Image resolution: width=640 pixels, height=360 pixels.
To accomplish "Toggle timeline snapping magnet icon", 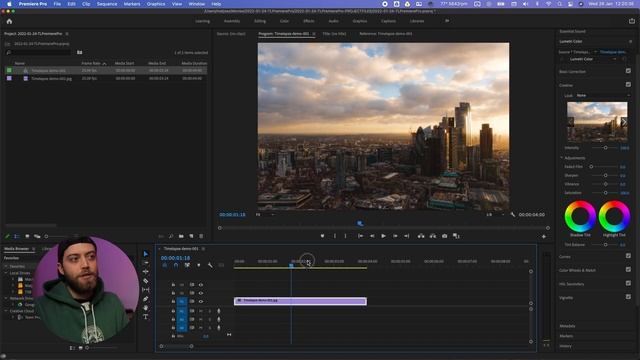I will (x=176, y=265).
